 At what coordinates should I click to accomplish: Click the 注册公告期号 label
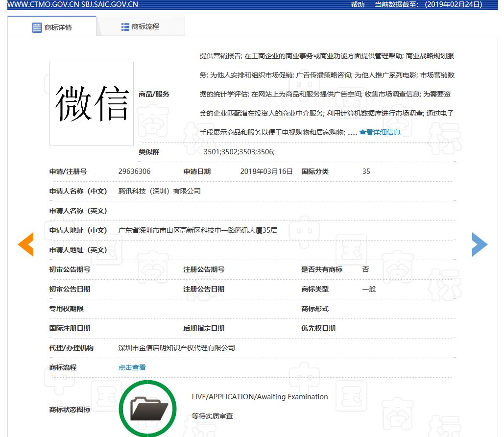click(x=204, y=269)
